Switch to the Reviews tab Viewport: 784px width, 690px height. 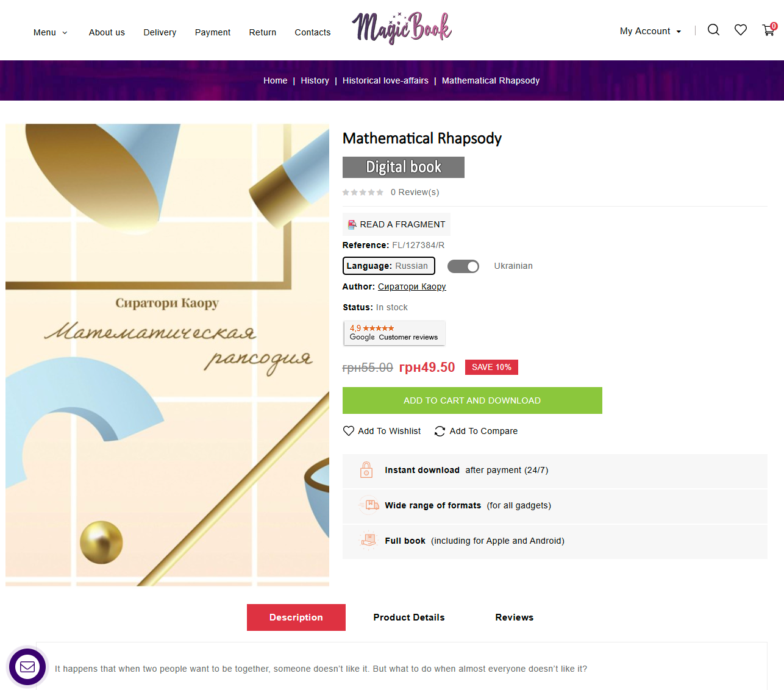click(515, 617)
